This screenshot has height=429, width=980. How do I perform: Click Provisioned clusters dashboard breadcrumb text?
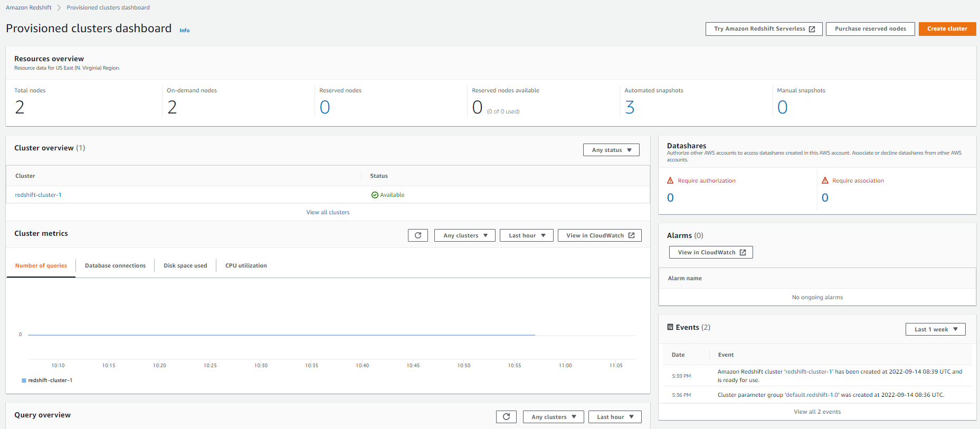coord(108,7)
